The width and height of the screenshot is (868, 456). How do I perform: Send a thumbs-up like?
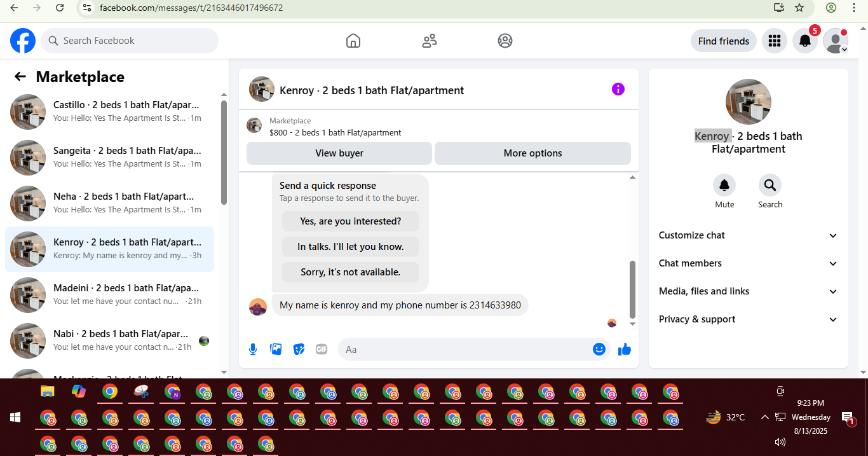[625, 349]
